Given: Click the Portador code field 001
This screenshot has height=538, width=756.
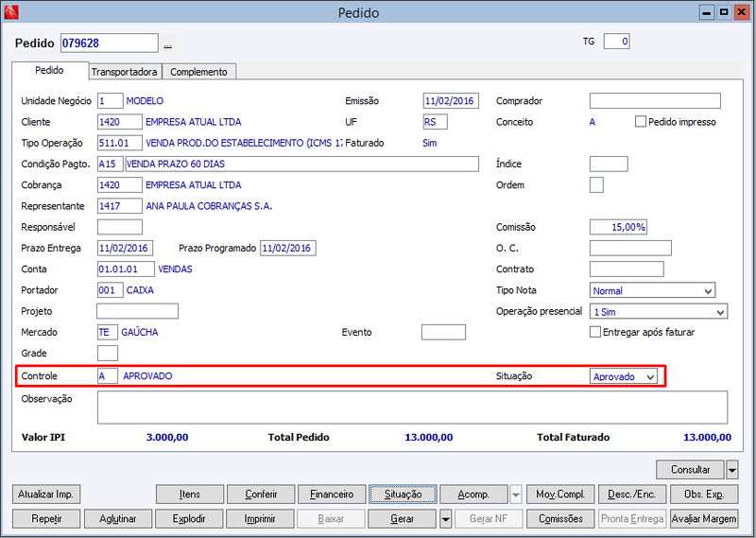Looking at the screenshot, I should (x=110, y=290).
